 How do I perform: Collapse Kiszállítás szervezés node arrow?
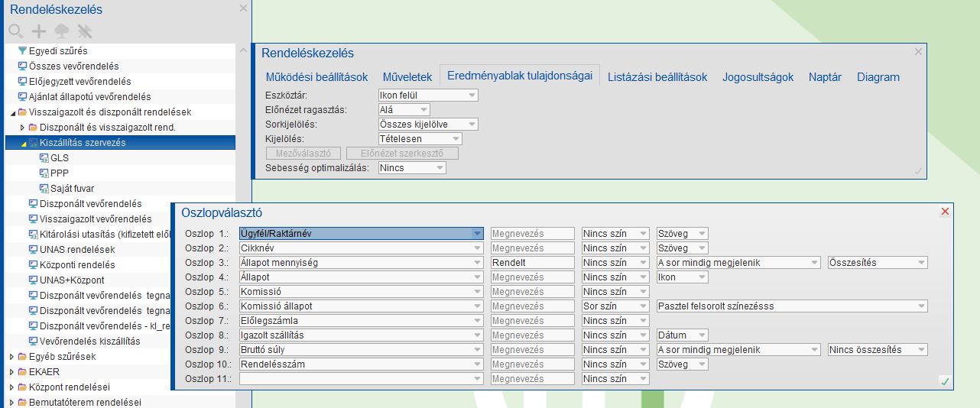[x=22, y=144]
